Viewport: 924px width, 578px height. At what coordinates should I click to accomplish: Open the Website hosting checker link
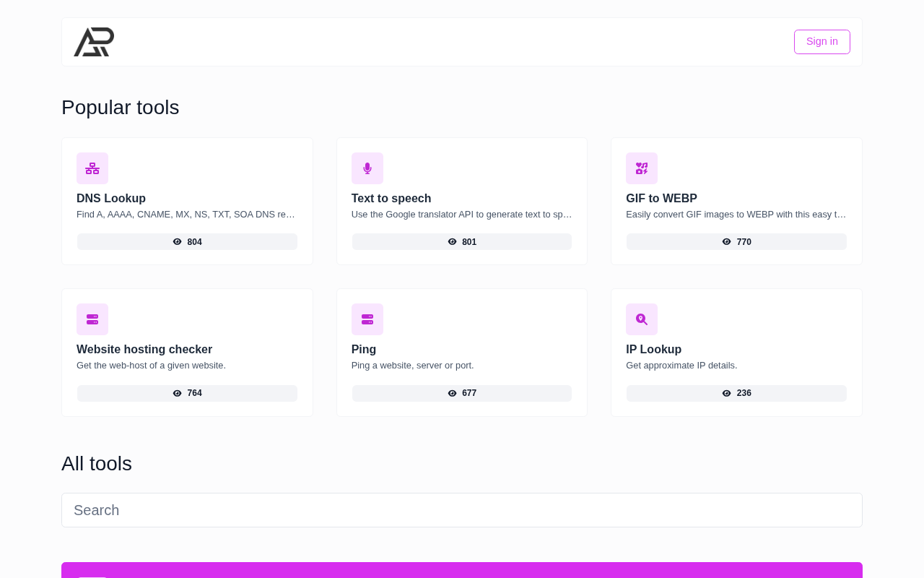click(x=144, y=350)
